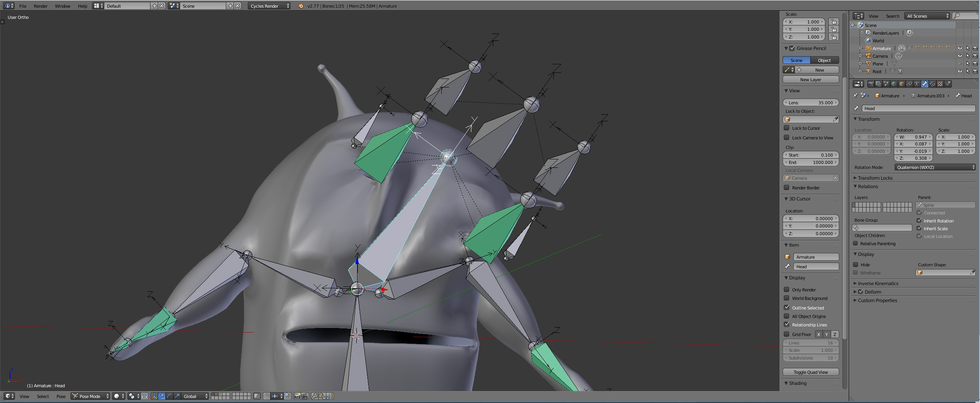The width and height of the screenshot is (980, 403).
Task: Select the Scale manipulator icon
Action: tap(177, 396)
